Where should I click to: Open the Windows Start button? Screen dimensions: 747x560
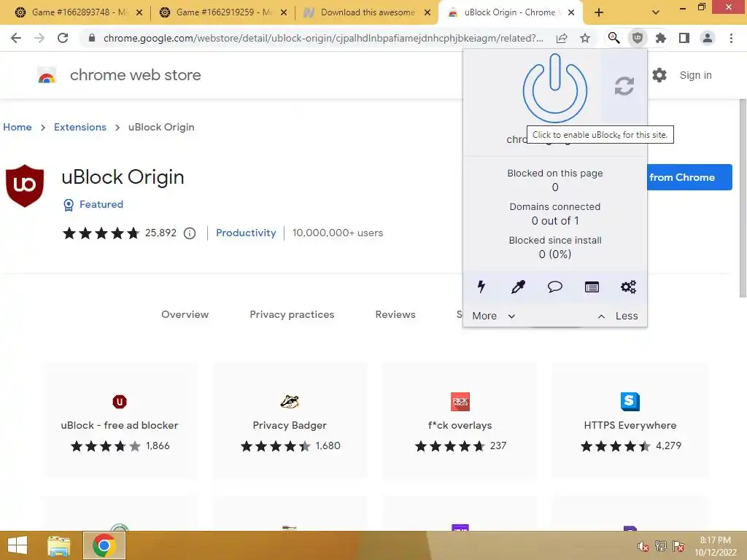click(18, 545)
